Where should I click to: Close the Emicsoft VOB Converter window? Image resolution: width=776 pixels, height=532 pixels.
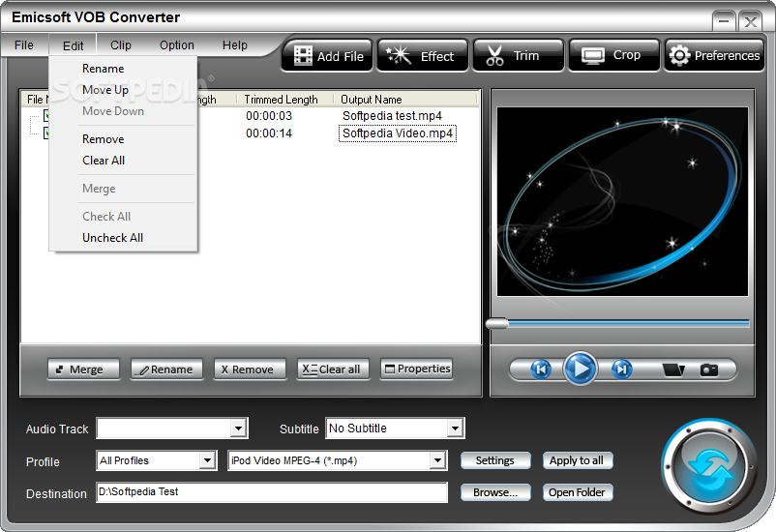pos(750,22)
